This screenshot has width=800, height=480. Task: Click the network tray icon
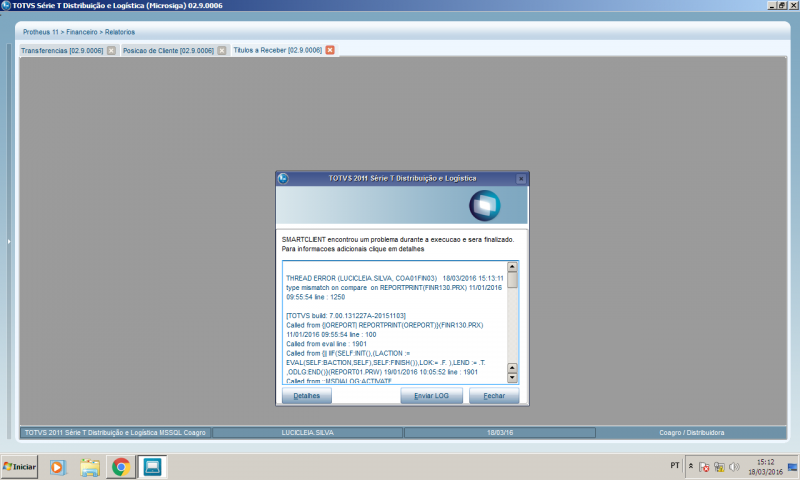tap(719, 467)
